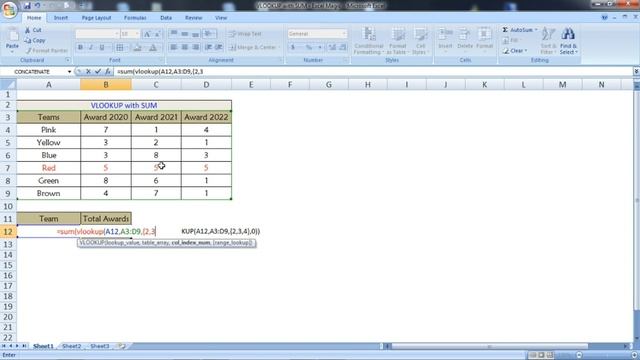Open Conditional Formatting
The height and width of the screenshot is (360, 640).
368,41
